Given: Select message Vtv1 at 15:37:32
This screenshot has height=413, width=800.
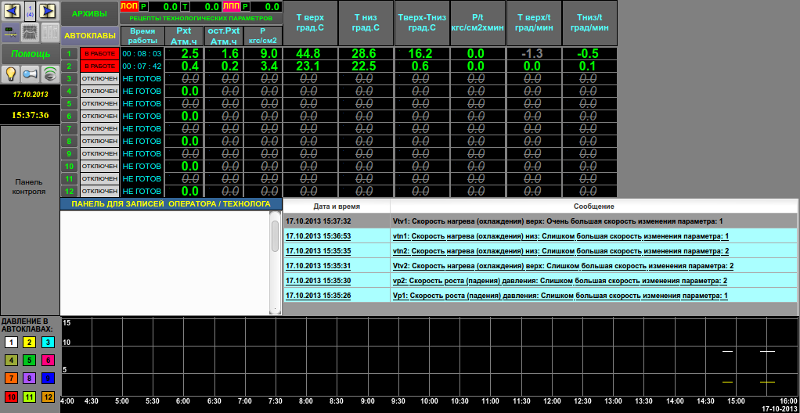Looking at the screenshot, I should coord(540,221).
